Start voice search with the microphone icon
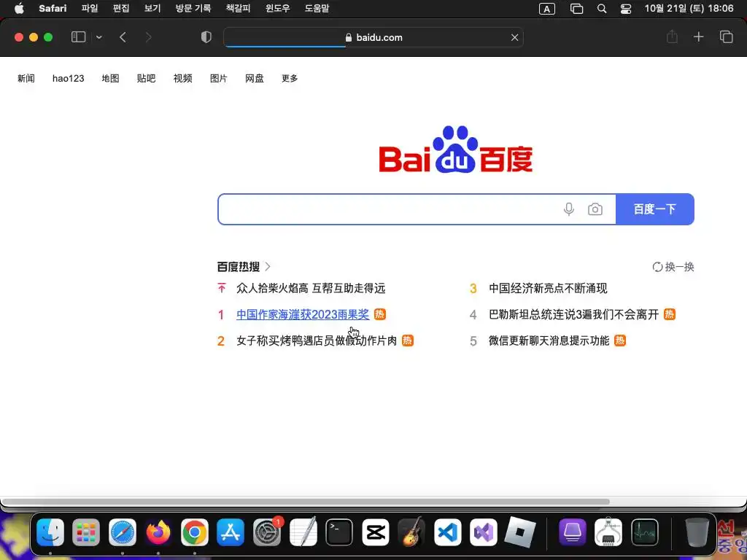 [x=568, y=209]
